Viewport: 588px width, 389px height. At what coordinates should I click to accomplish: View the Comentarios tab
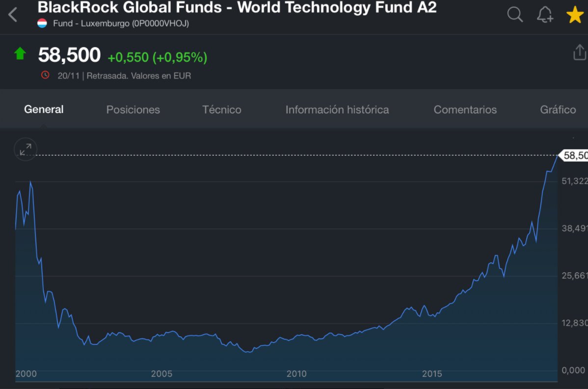(x=465, y=110)
